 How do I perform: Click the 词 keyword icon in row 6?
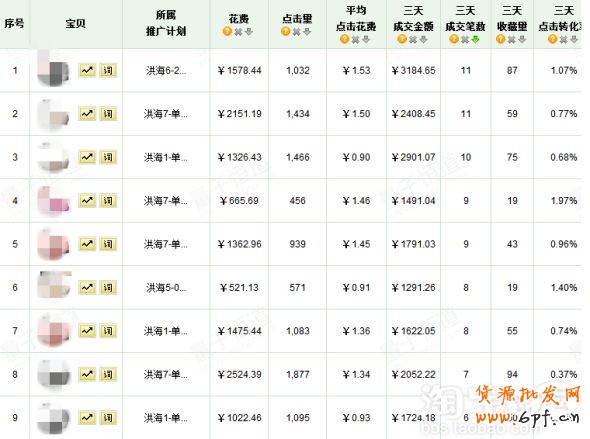click(108, 287)
